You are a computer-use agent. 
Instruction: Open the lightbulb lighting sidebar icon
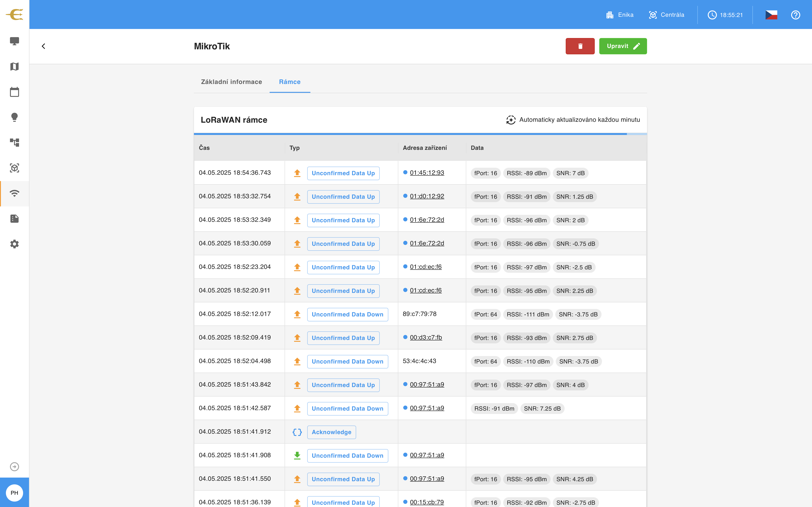[14, 117]
